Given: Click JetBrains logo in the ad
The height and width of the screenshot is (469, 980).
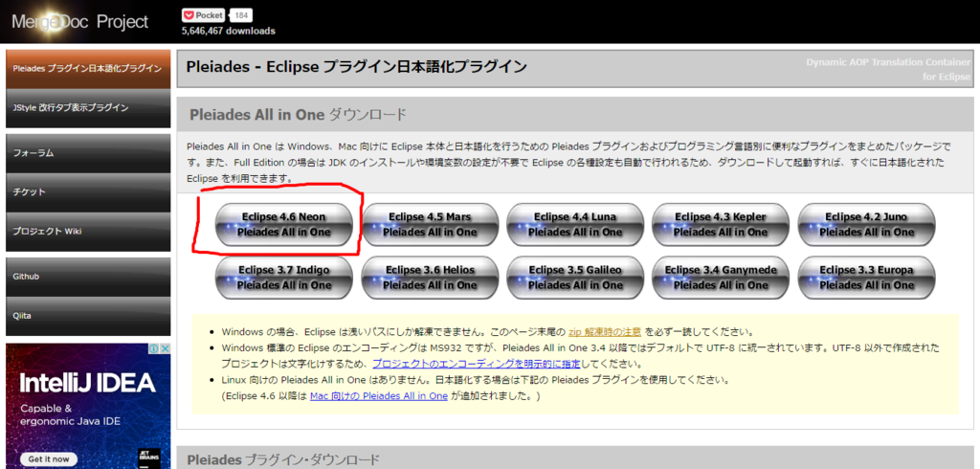Looking at the screenshot, I should 148,458.
